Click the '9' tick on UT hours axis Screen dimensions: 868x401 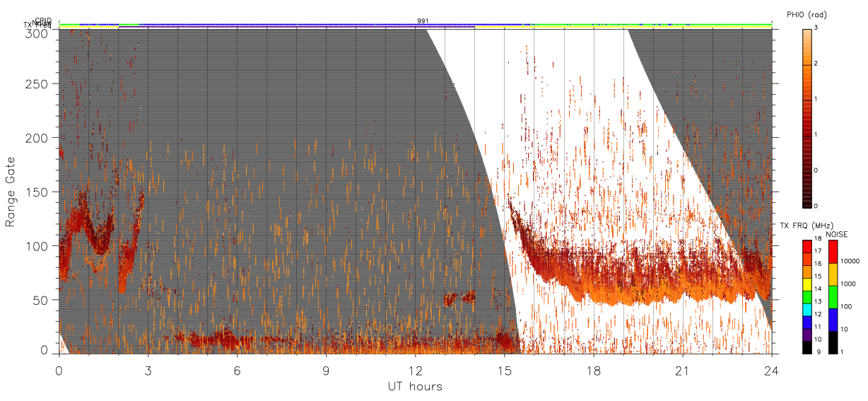click(327, 371)
